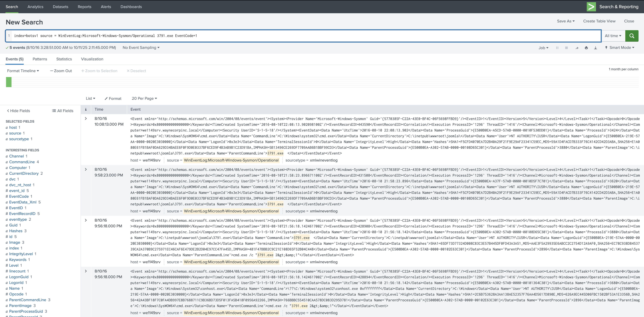Screen dimensions: 644x317
Task: Hide the fields sidebar
Action: (x=19, y=111)
